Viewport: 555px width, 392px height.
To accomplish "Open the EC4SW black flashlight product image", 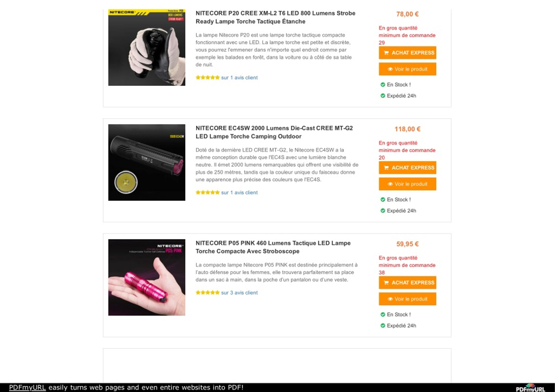I will click(x=147, y=162).
